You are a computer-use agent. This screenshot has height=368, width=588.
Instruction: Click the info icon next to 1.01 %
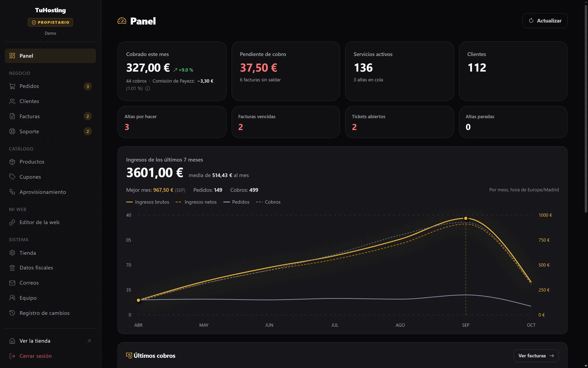[147, 89]
